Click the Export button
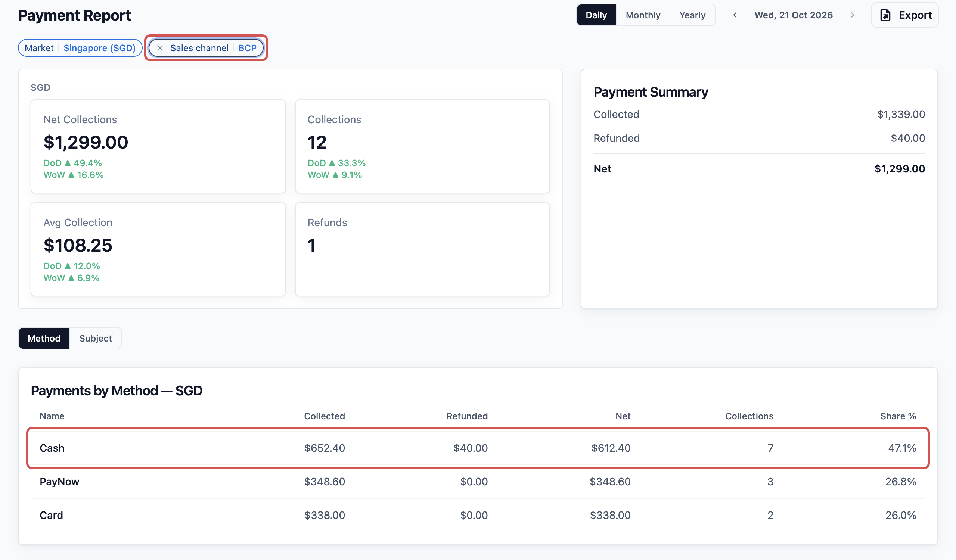 click(905, 15)
